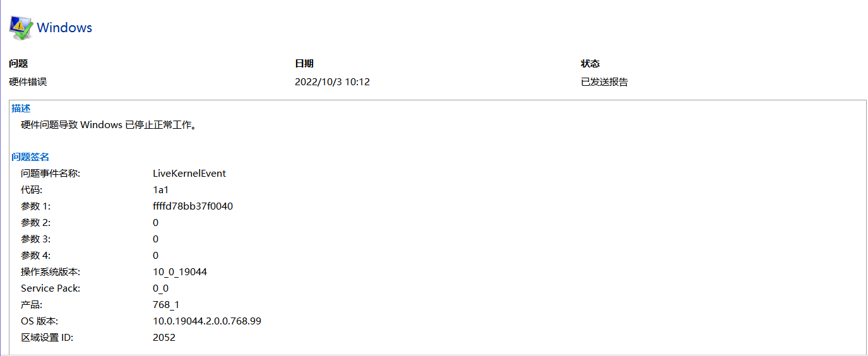Click the Windows problem report icon
This screenshot has width=868, height=356.
tap(20, 28)
